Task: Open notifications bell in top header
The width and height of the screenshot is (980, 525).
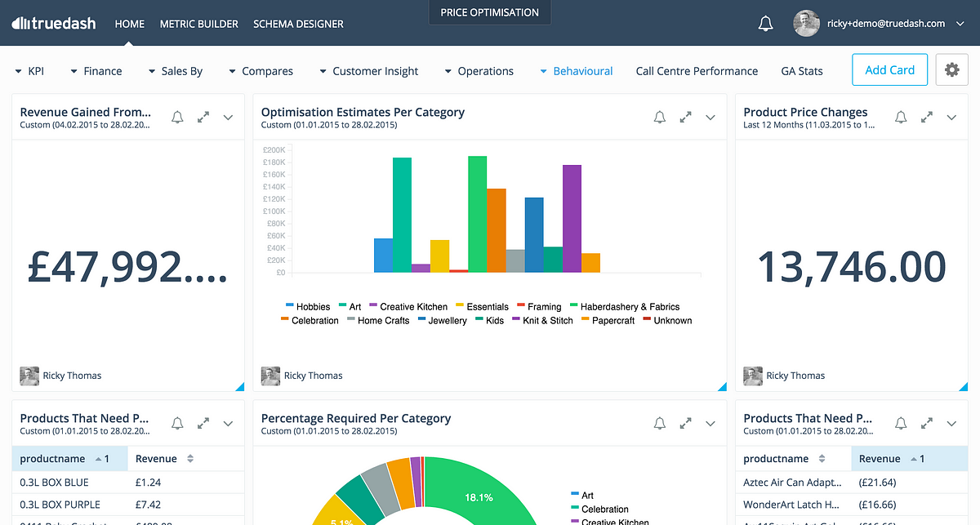Action: click(x=765, y=24)
